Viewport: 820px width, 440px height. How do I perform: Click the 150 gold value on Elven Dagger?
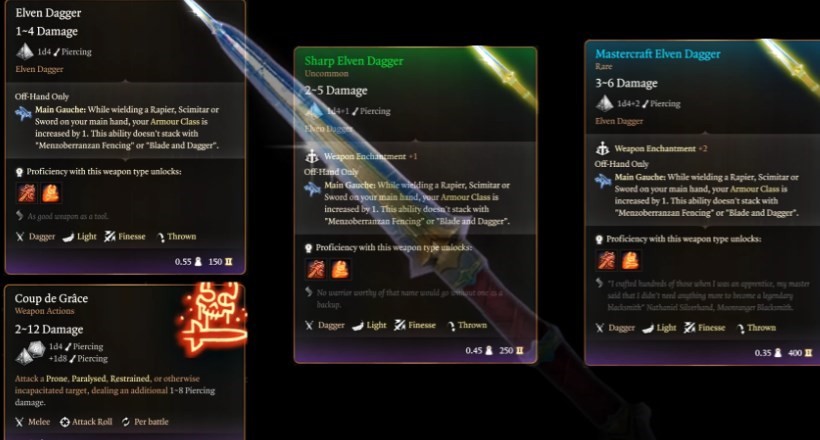pyautogui.click(x=220, y=262)
